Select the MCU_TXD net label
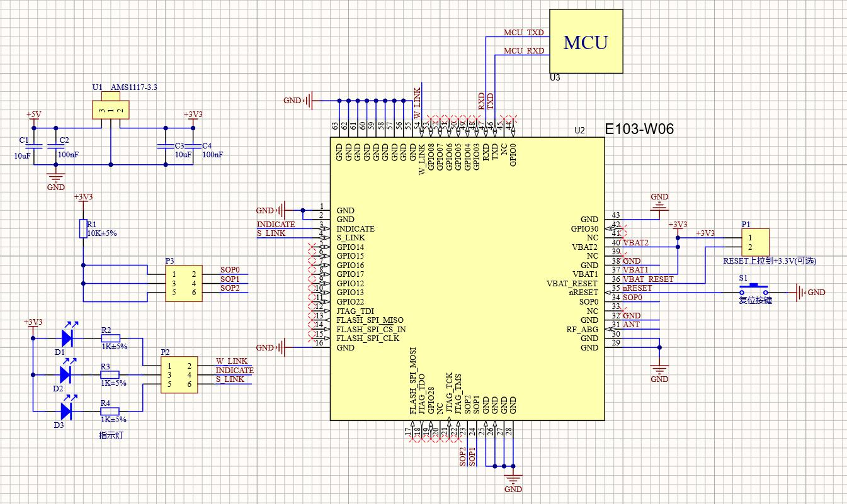The height and width of the screenshot is (504, 847). pos(523,33)
